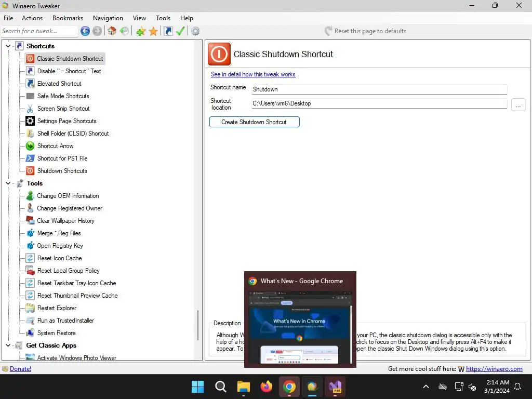Select Reset Taskbar Tray Icon Cache item
The height and width of the screenshot is (399, 532).
click(77, 283)
